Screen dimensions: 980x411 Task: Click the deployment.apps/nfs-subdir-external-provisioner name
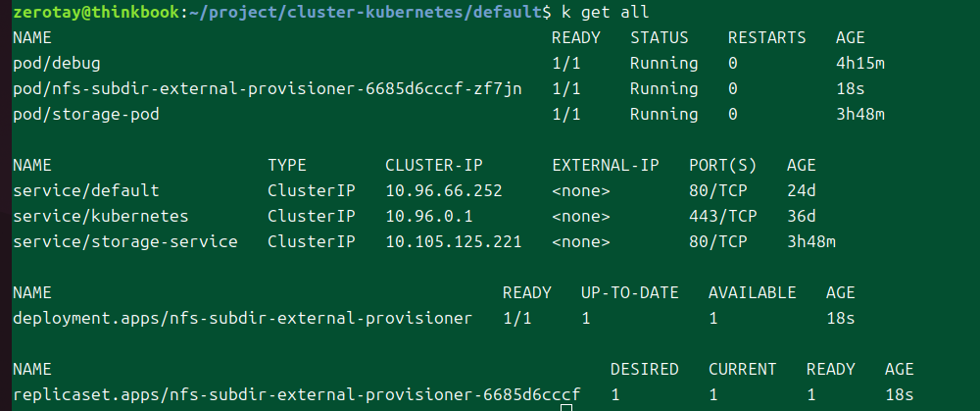point(243,318)
